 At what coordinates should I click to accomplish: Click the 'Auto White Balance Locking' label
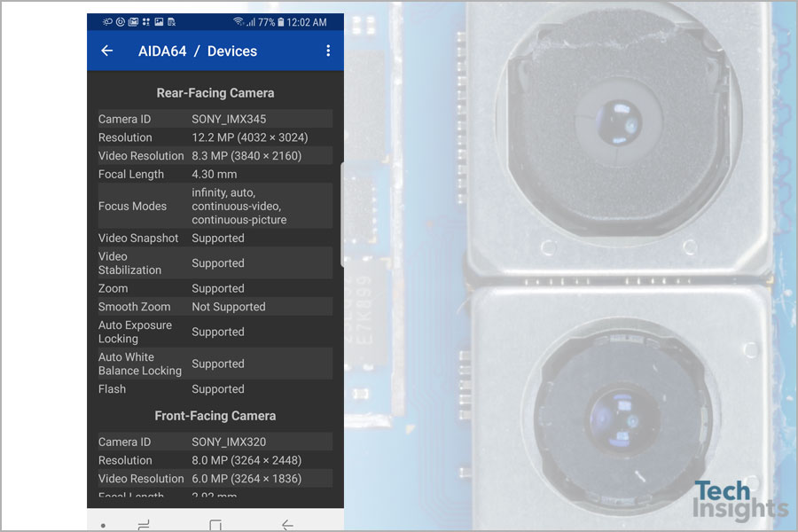click(140, 364)
